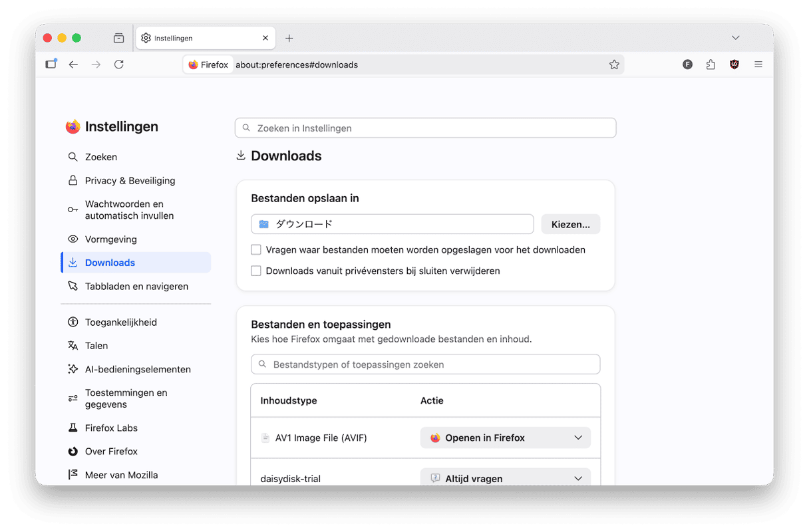Click the Bestanden opslaan in heading
Screen dimensions: 809x532
[x=305, y=198]
